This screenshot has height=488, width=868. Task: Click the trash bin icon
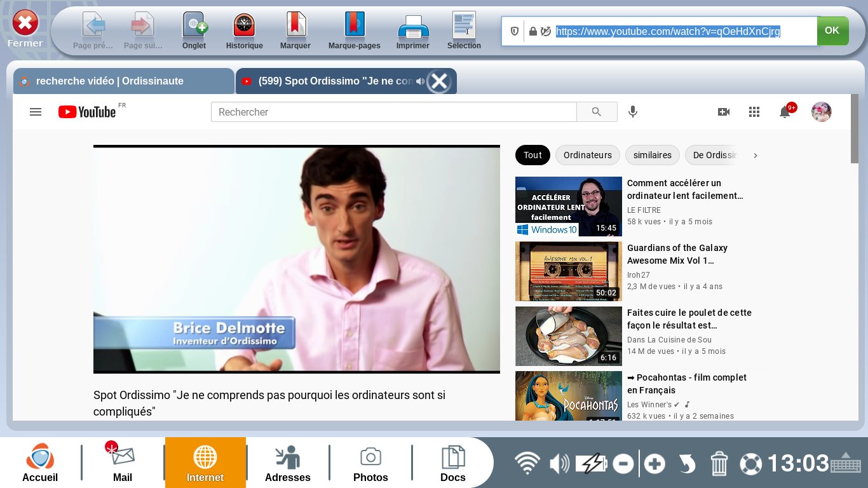719,464
